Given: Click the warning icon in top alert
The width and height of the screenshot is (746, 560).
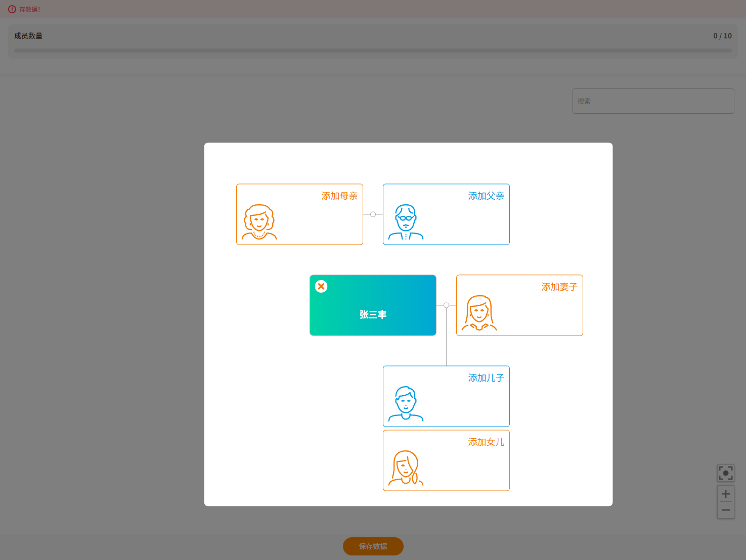Looking at the screenshot, I should point(12,9).
